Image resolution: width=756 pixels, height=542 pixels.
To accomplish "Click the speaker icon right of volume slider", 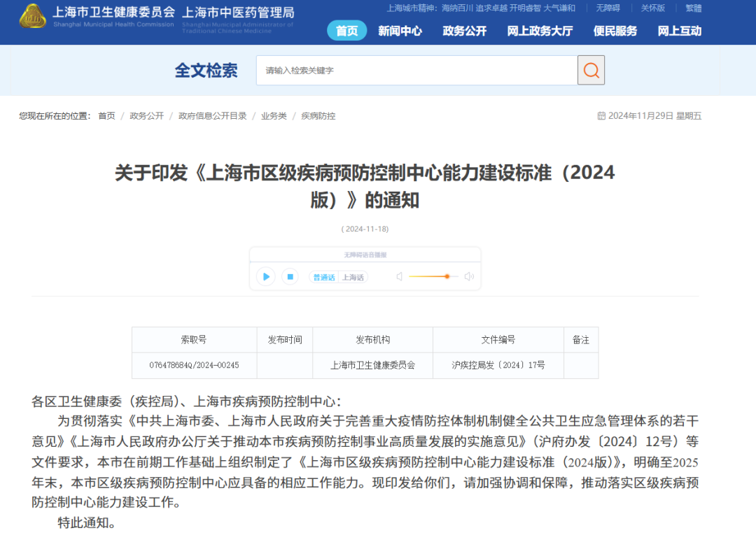I will coord(470,276).
